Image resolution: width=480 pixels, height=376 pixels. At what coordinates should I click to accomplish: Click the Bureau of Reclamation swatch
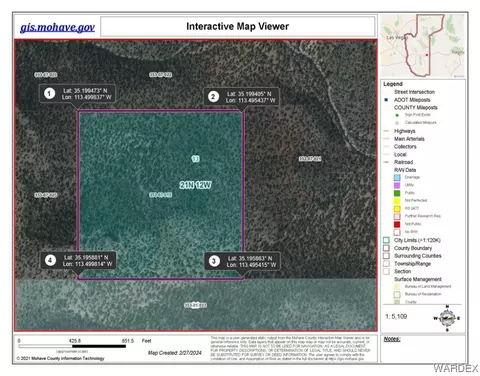pyautogui.click(x=397, y=294)
